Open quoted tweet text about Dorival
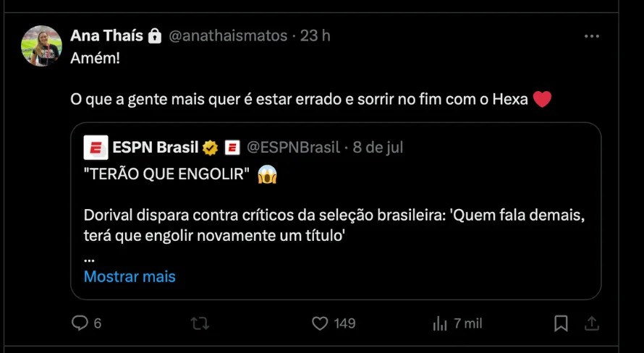This screenshot has width=644, height=353. (x=334, y=224)
